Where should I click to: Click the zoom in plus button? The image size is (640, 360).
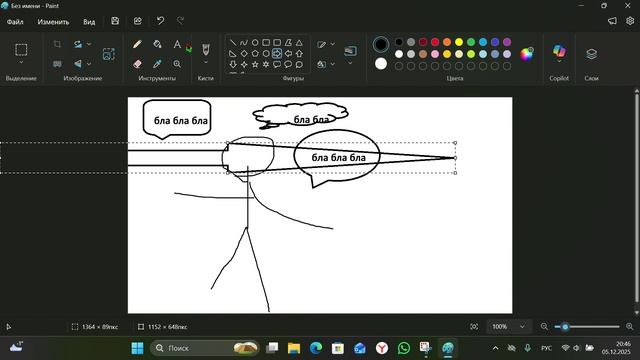[x=630, y=327]
